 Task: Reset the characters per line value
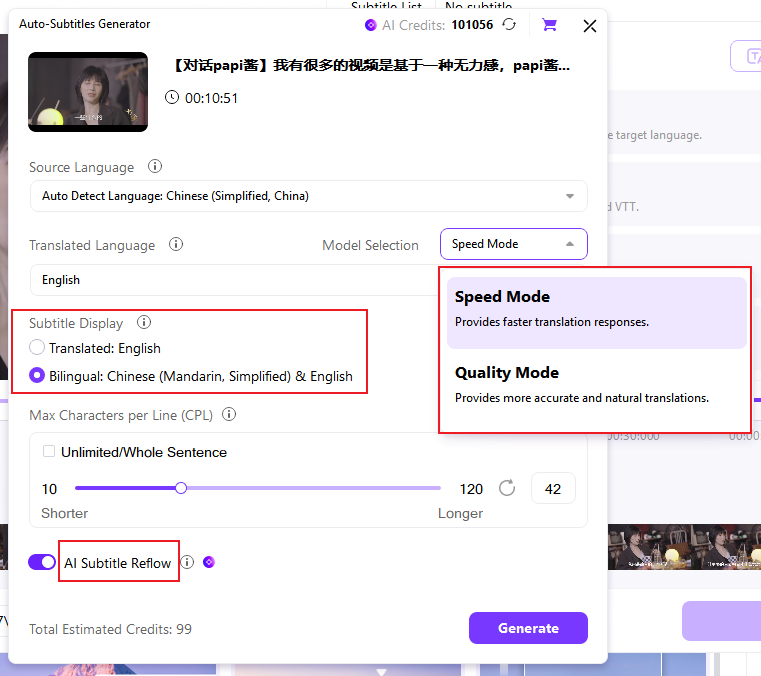click(x=507, y=488)
